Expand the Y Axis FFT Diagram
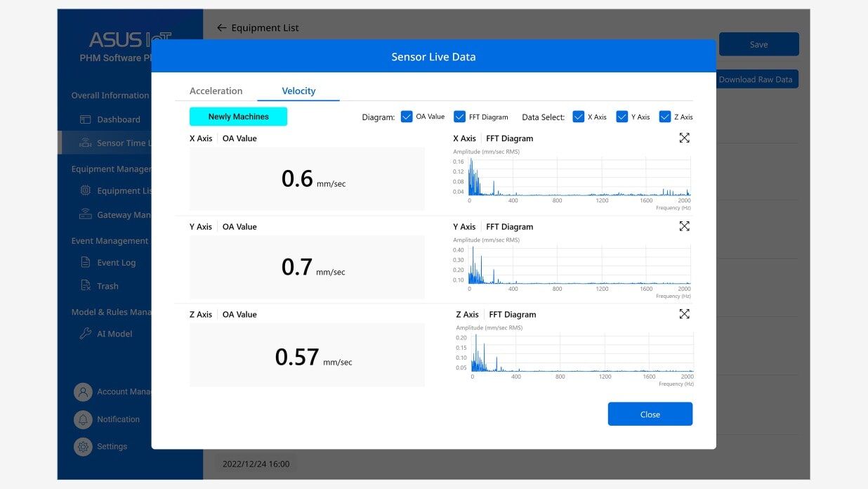 coord(684,226)
